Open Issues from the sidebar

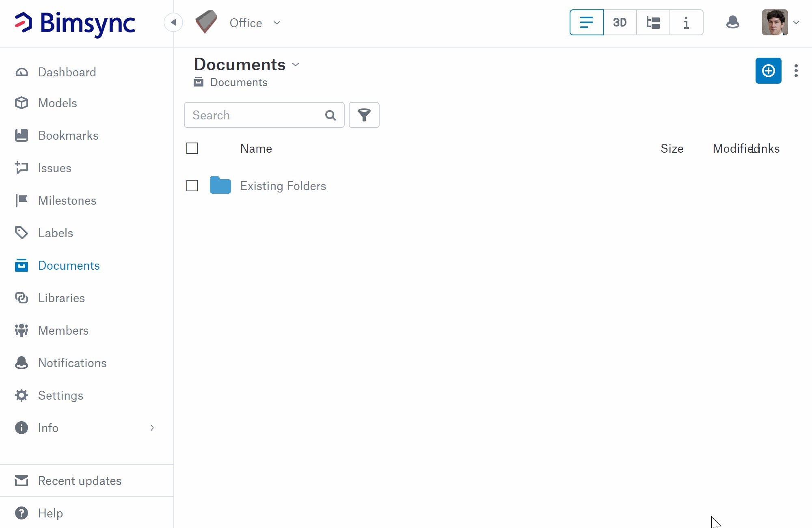(x=54, y=168)
